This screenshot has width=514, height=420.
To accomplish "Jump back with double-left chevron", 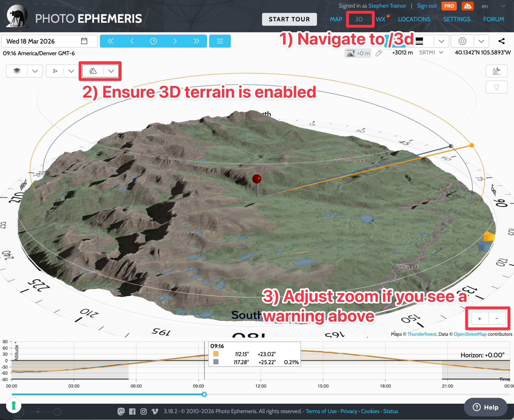I will click(x=110, y=41).
